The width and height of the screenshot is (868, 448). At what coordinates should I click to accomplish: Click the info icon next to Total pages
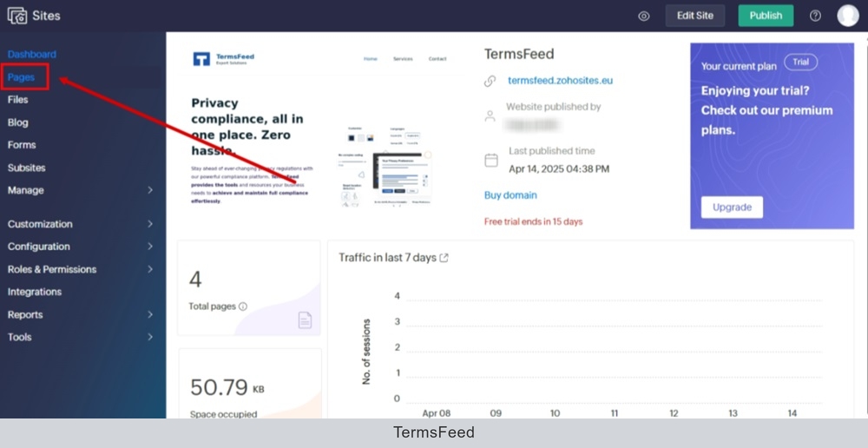242,306
